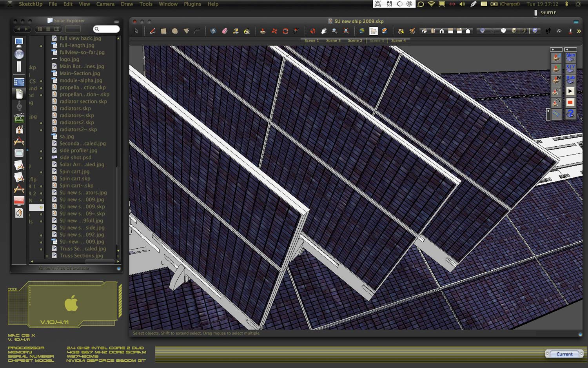Choose the pink Eraser tool

click(x=225, y=31)
